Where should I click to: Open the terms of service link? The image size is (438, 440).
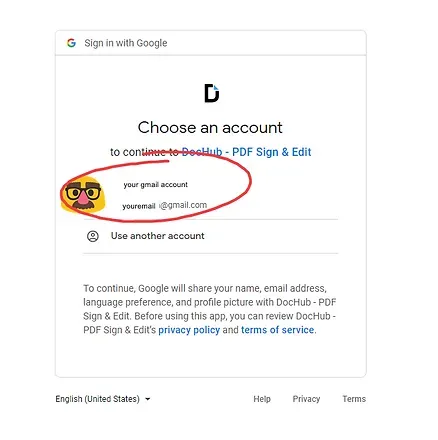(277, 330)
